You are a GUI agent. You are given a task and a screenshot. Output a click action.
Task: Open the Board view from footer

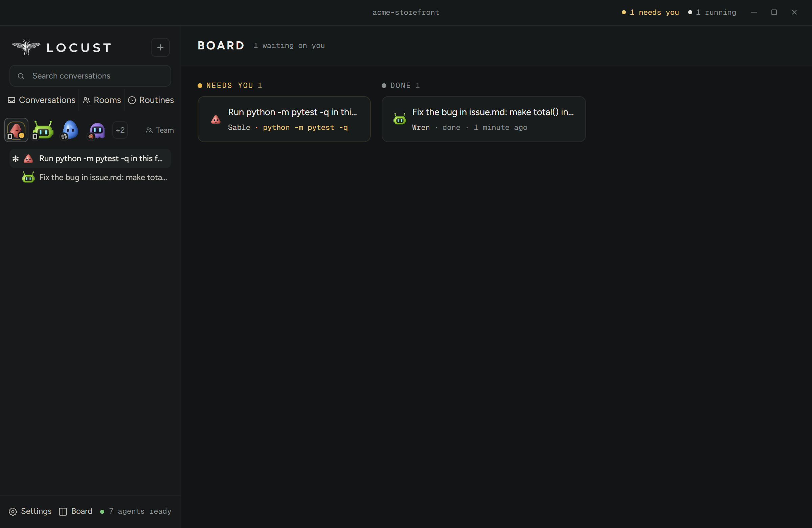click(76, 511)
